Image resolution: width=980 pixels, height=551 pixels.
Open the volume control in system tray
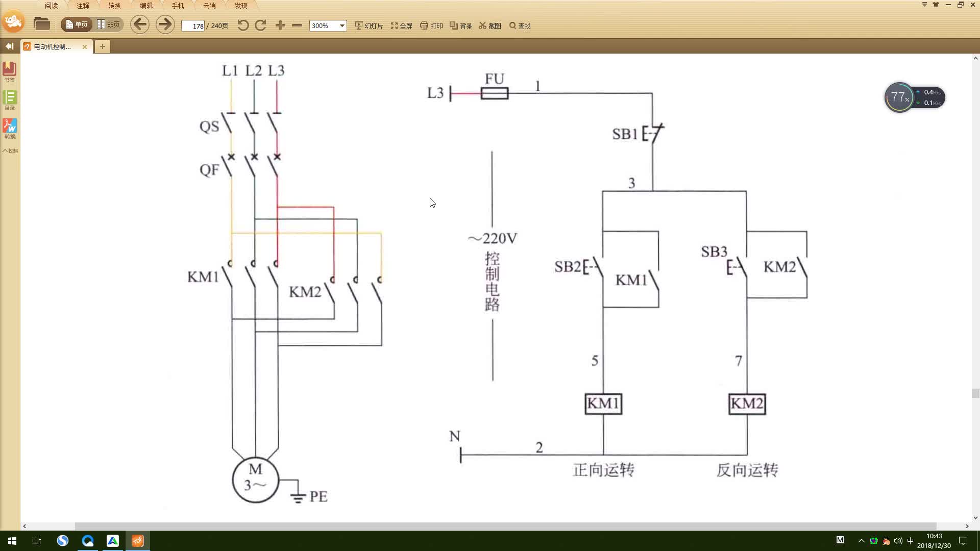(x=898, y=541)
